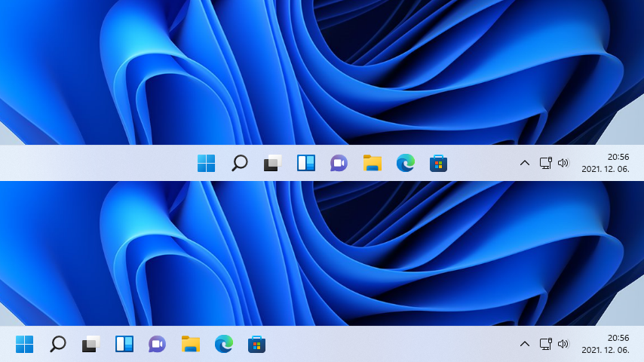Viewport: 644px width, 362px height.
Task: Expand hidden tray icons on bottom taskbar
Action: [x=525, y=344]
